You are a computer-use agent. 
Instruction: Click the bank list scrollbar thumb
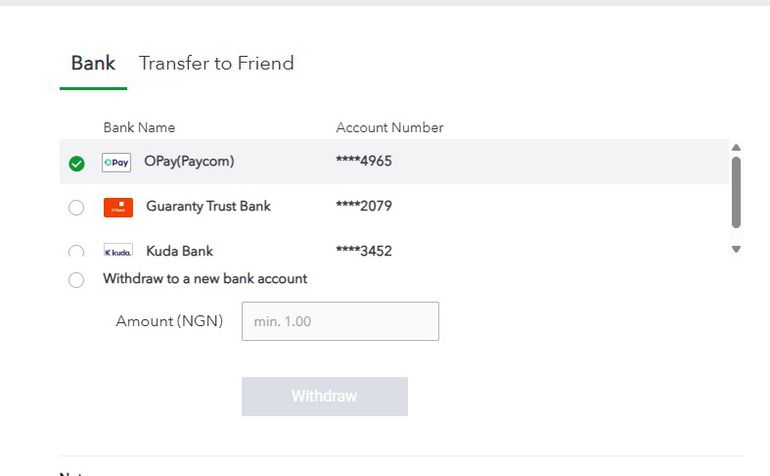tap(736, 191)
